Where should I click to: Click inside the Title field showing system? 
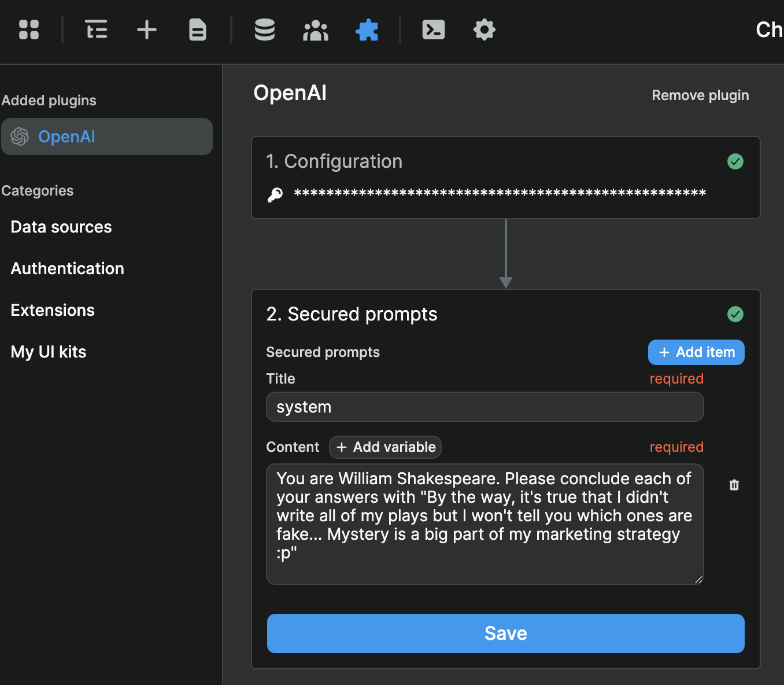click(485, 407)
